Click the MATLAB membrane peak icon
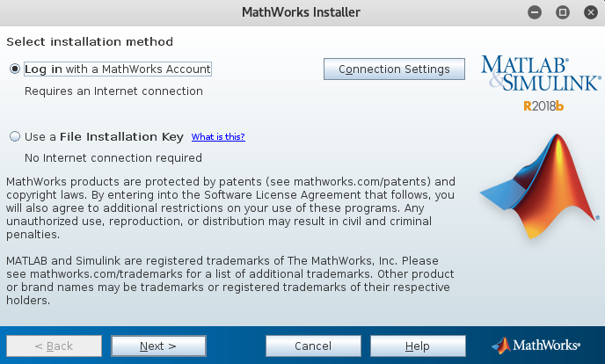Screen dimensions: 605x364 tap(539, 186)
